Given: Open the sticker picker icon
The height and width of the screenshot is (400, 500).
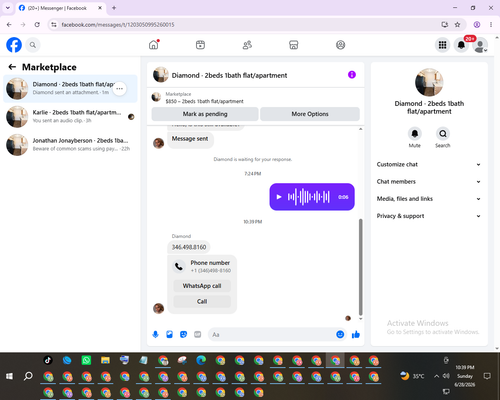Looking at the screenshot, I should [x=183, y=334].
